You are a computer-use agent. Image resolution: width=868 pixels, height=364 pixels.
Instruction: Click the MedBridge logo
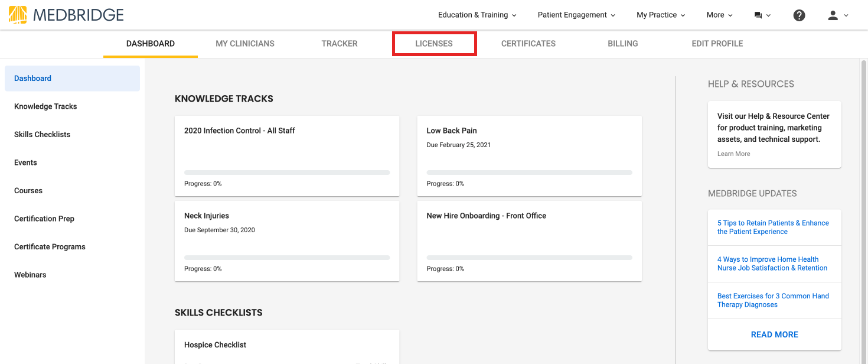click(66, 15)
